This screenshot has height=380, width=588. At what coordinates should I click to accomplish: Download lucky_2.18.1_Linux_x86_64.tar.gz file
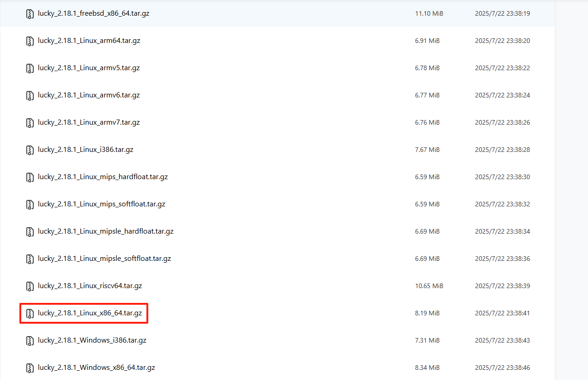coord(90,313)
